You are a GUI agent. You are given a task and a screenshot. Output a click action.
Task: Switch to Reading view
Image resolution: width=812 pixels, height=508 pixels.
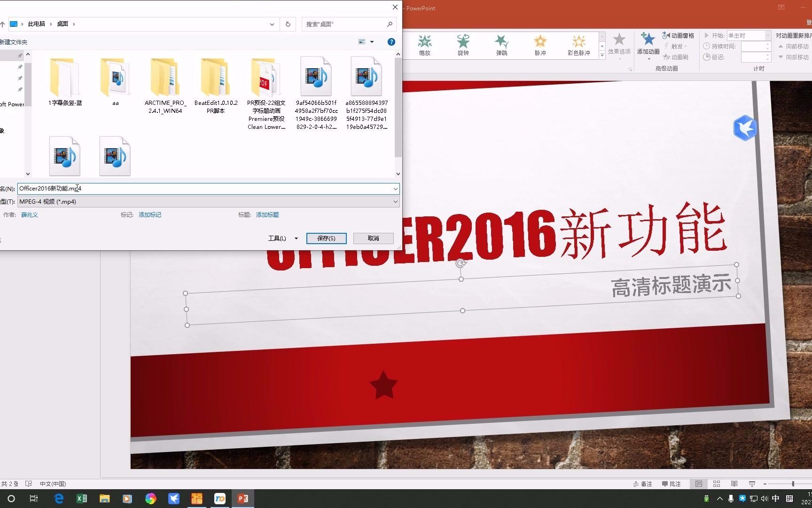(x=734, y=484)
